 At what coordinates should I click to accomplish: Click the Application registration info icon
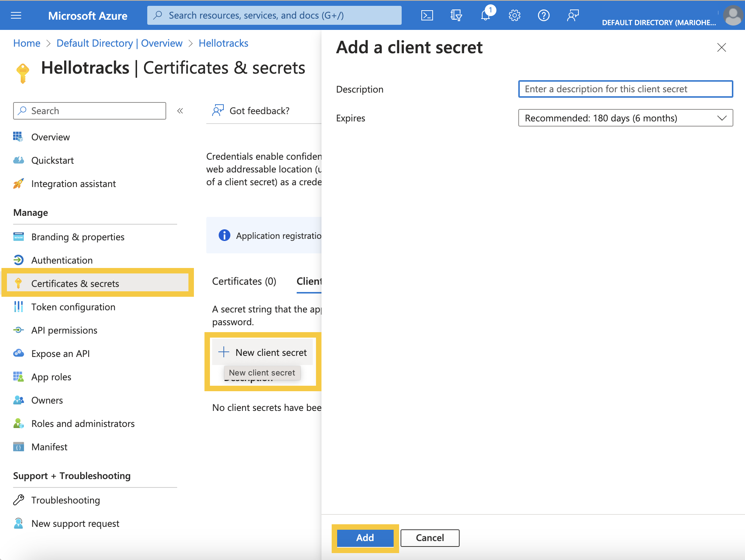pyautogui.click(x=224, y=235)
